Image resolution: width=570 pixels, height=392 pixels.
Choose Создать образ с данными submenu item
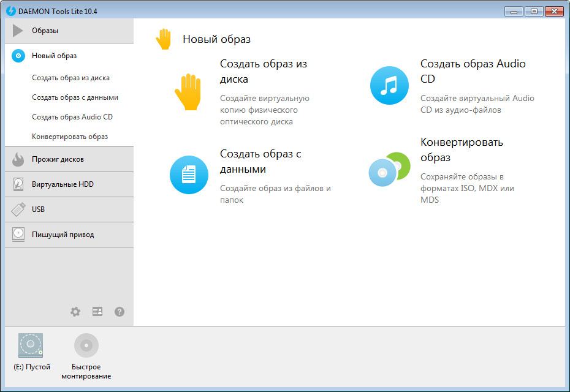point(75,97)
